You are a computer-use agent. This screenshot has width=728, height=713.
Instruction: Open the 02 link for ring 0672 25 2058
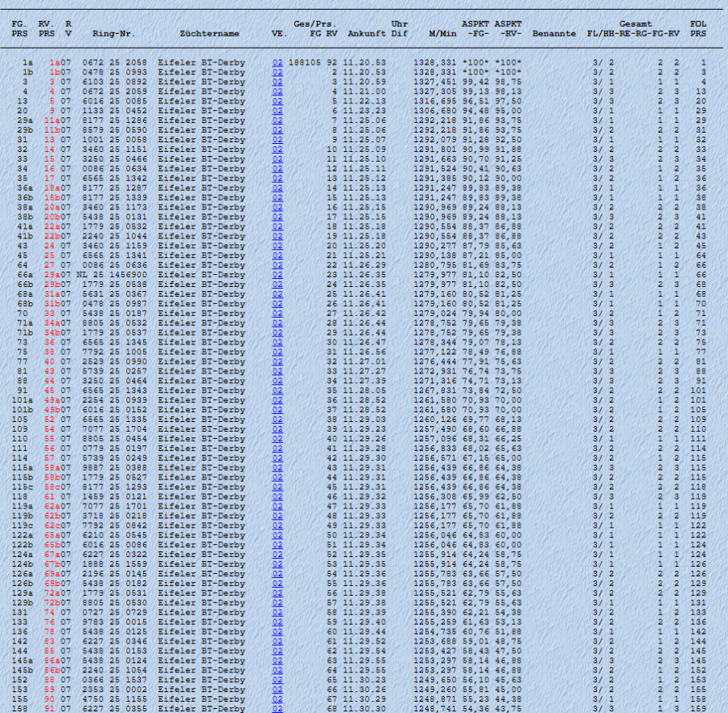click(277, 62)
